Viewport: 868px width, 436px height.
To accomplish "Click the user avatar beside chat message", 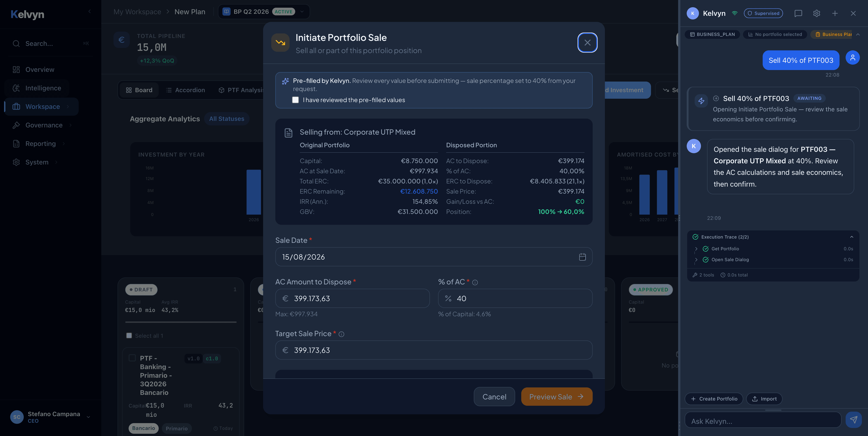I will (x=853, y=58).
